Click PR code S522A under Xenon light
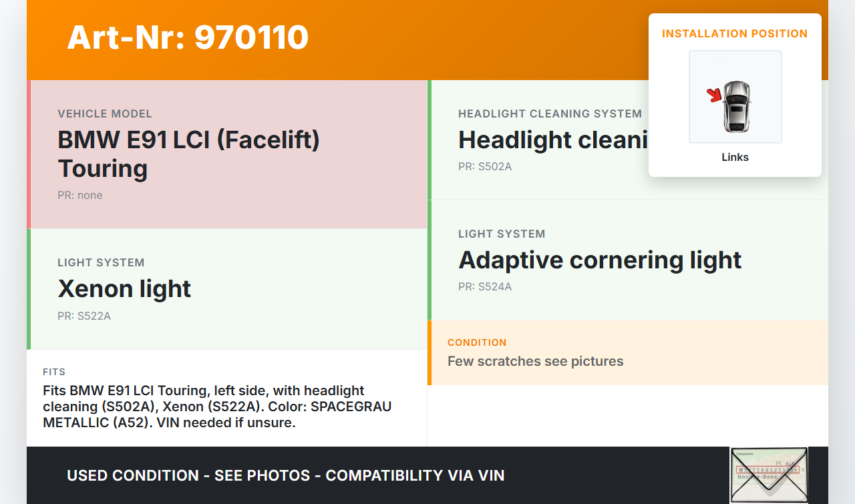 pos(84,316)
